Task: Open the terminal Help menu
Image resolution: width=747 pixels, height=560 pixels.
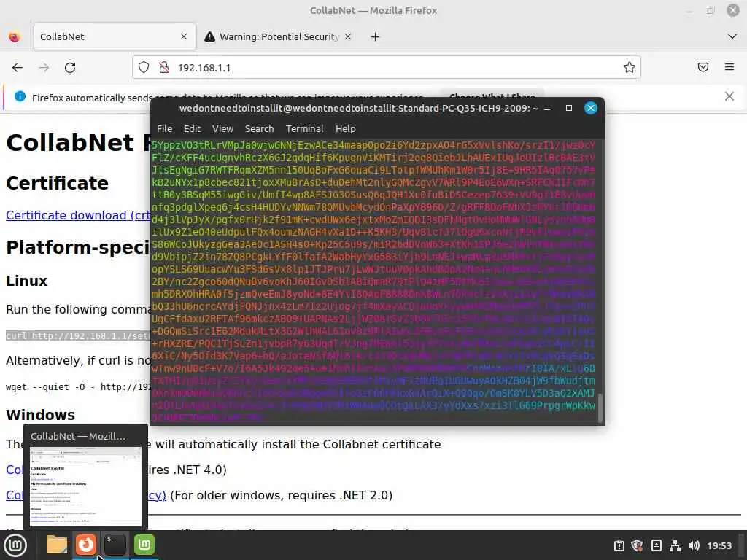Action: click(345, 128)
